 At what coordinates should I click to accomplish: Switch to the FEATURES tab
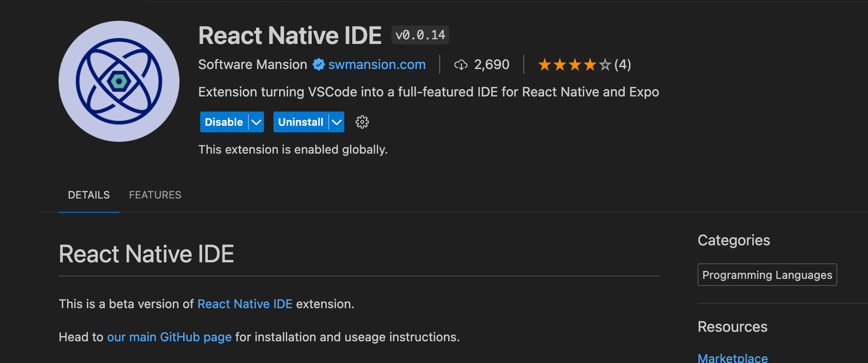[155, 195]
